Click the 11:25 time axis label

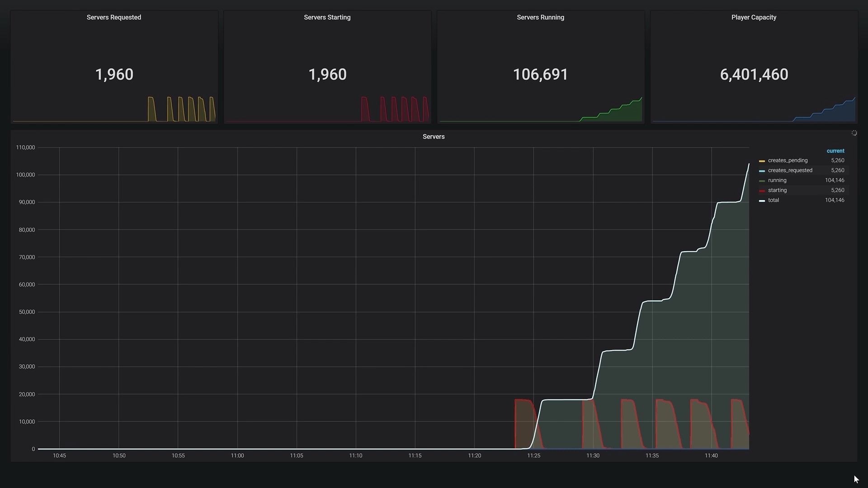(x=533, y=456)
